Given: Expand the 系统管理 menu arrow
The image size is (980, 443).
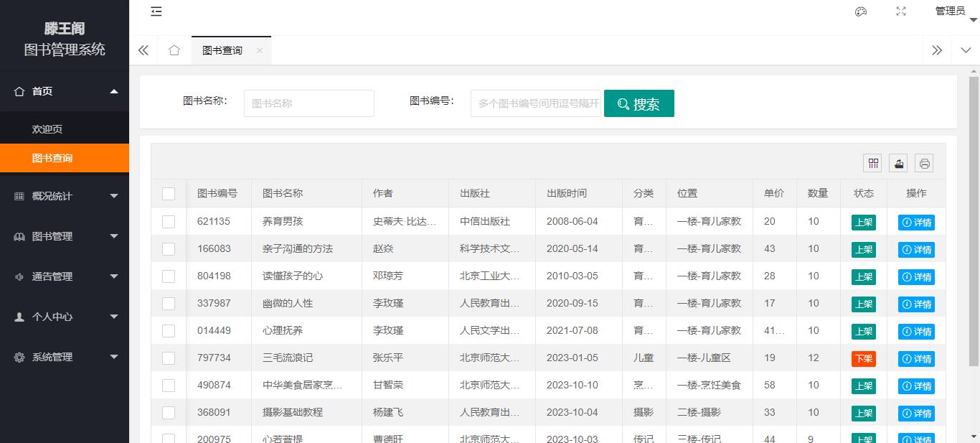Looking at the screenshot, I should 114,357.
